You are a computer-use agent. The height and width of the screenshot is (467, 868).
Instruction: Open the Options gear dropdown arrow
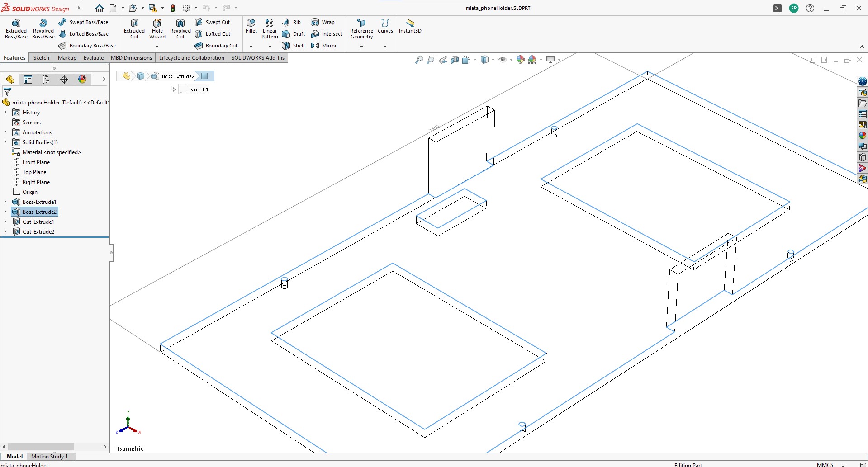196,8
